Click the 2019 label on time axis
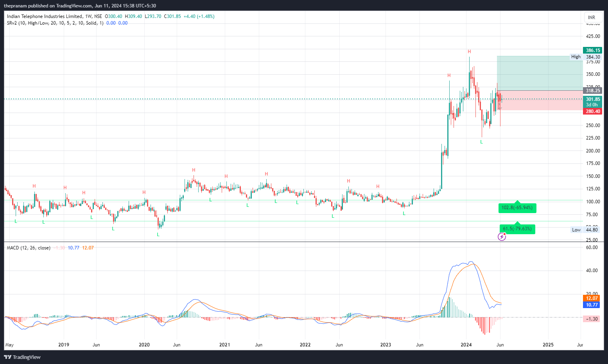608x364 pixels. pyautogui.click(x=64, y=345)
